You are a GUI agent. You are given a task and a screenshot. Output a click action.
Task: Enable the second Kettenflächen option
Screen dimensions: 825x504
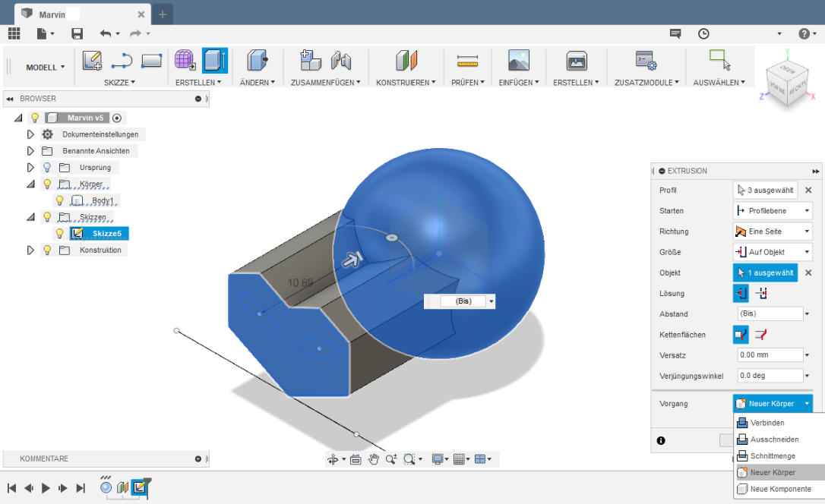761,334
